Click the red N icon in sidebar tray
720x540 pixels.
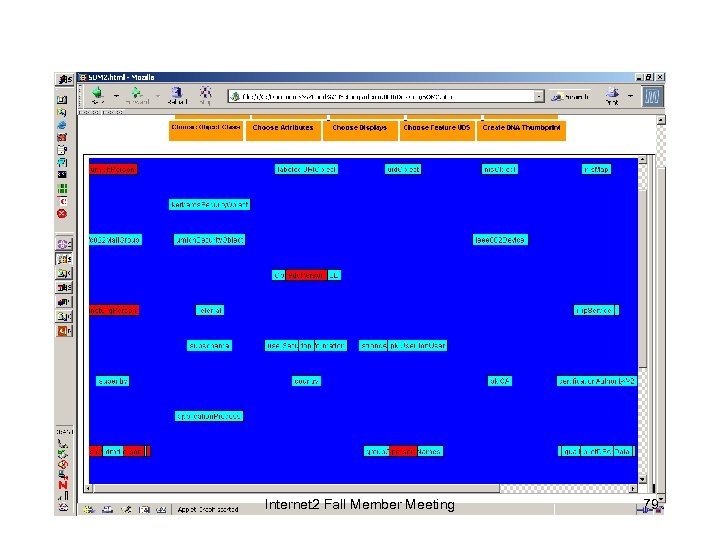click(x=63, y=485)
